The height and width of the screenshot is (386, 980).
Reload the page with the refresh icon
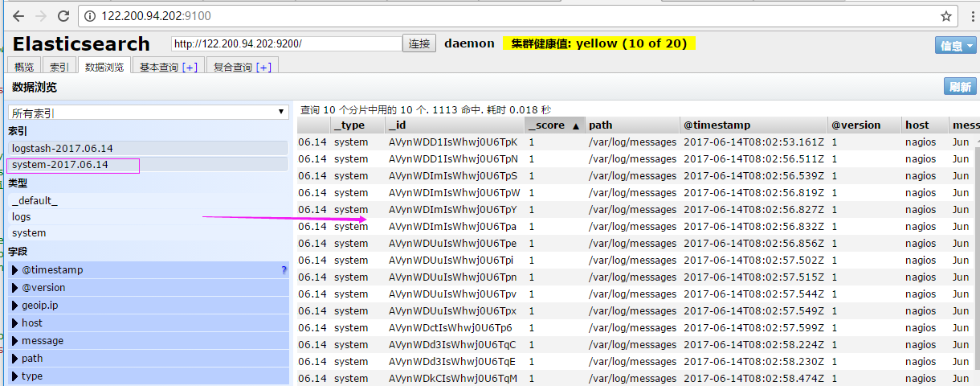pyautogui.click(x=64, y=16)
